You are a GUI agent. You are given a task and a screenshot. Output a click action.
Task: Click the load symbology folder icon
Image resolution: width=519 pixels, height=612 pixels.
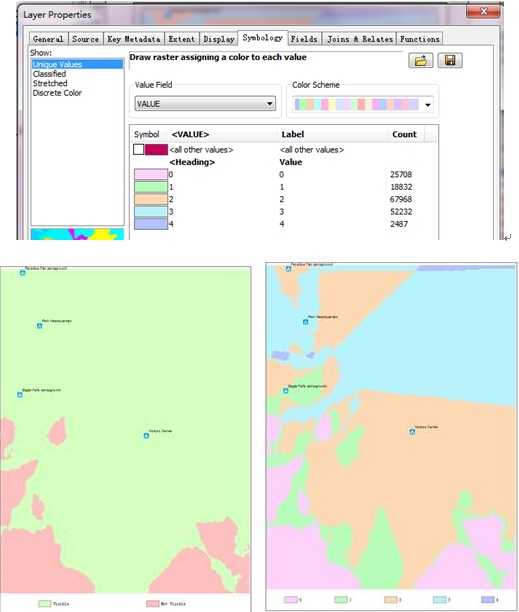421,60
